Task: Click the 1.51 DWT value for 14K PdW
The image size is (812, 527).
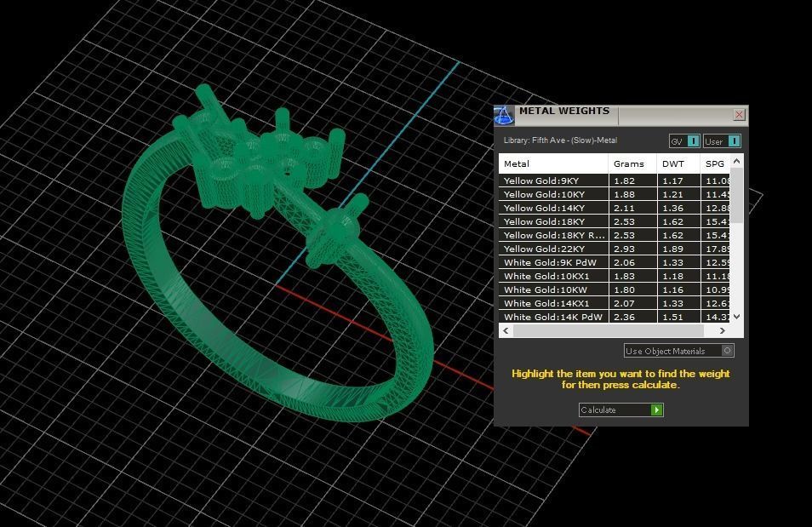Action: tap(672, 317)
